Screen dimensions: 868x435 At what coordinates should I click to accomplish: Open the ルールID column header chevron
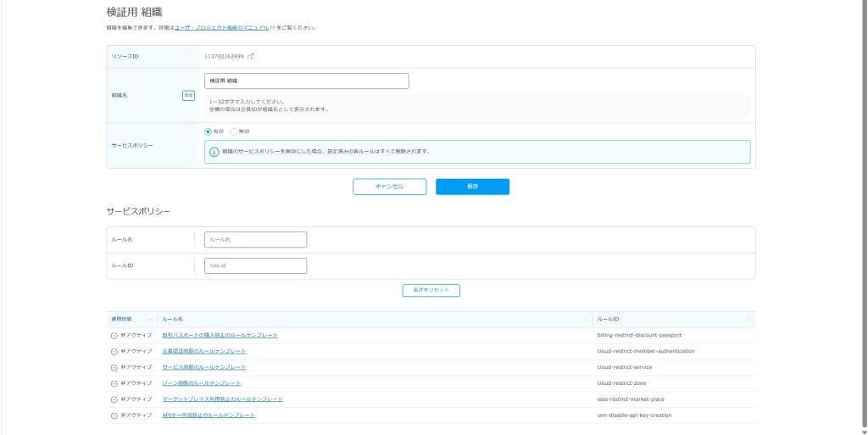tap(748, 320)
